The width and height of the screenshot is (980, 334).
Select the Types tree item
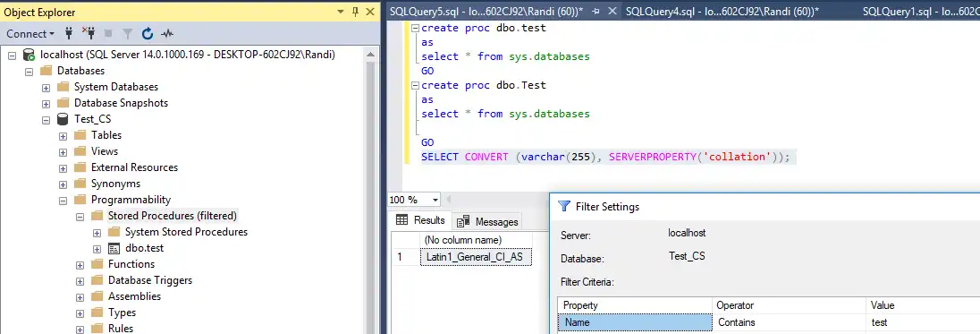pos(122,313)
